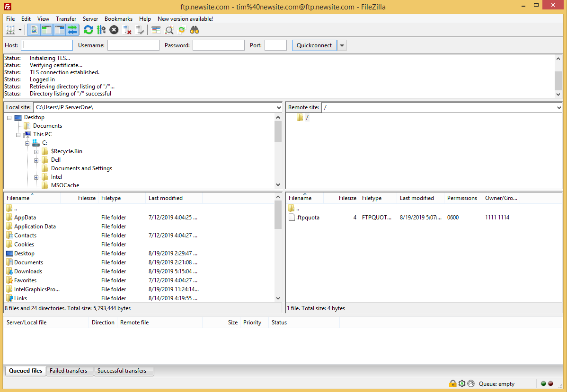
Task: Open the Server menu
Action: click(x=90, y=19)
